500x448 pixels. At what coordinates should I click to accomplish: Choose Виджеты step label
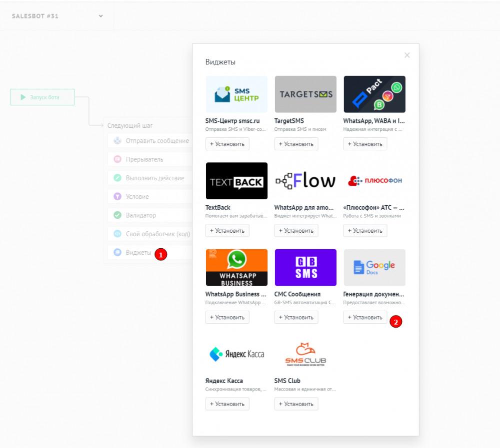pos(138,253)
